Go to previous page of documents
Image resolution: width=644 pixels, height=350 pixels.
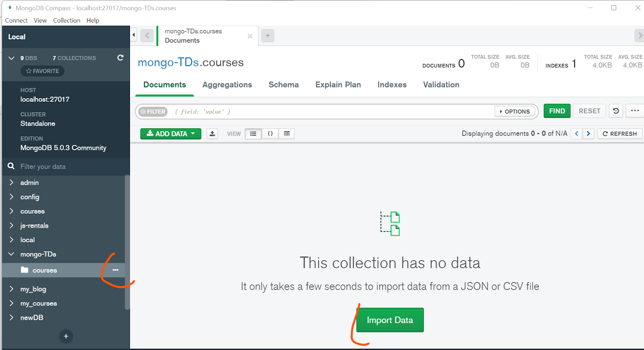tap(577, 134)
